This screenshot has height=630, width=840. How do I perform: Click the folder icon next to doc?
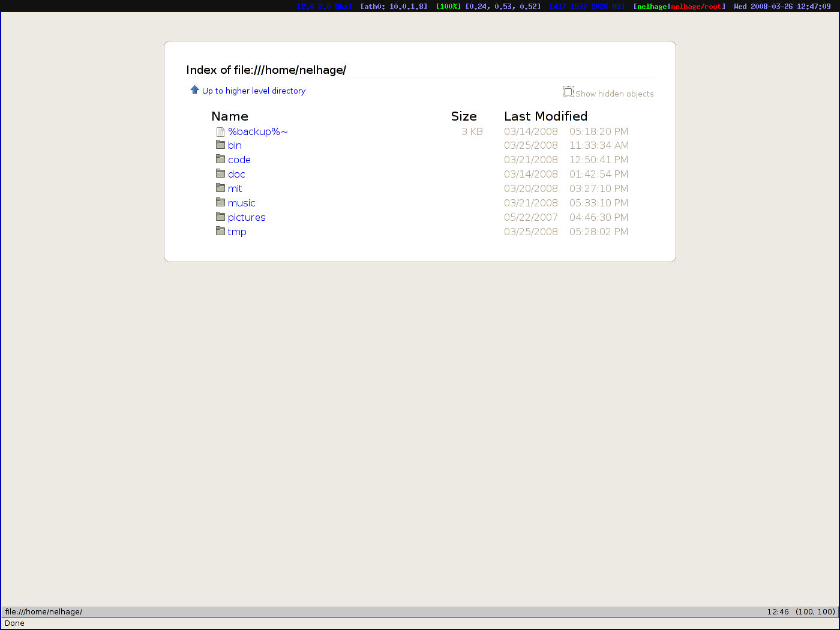pyautogui.click(x=220, y=174)
